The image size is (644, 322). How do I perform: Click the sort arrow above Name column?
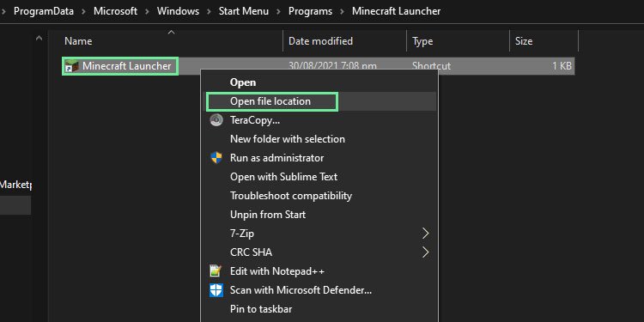tap(171, 32)
